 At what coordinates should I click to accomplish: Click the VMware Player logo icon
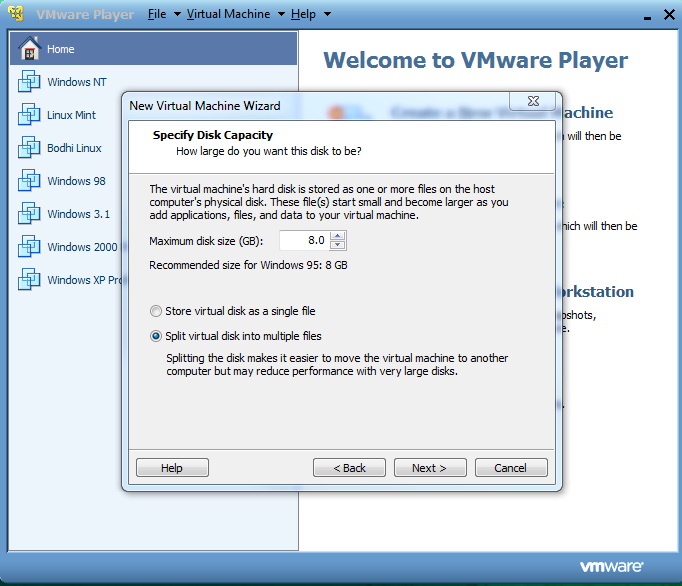coord(16,13)
